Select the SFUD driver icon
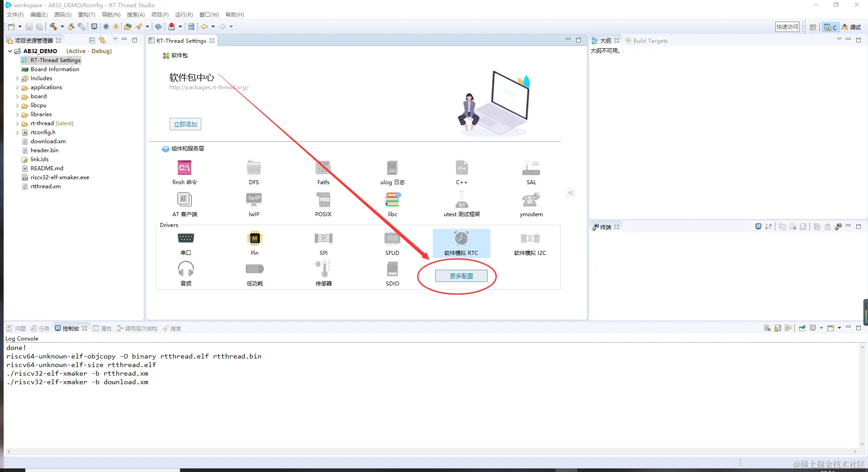This screenshot has width=868, height=472. (x=392, y=238)
